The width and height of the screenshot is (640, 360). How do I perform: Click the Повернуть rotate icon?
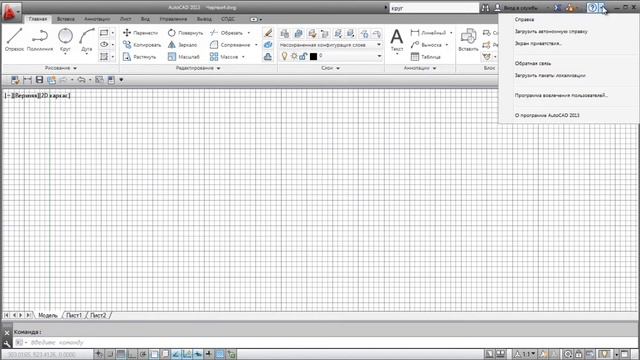click(171, 33)
